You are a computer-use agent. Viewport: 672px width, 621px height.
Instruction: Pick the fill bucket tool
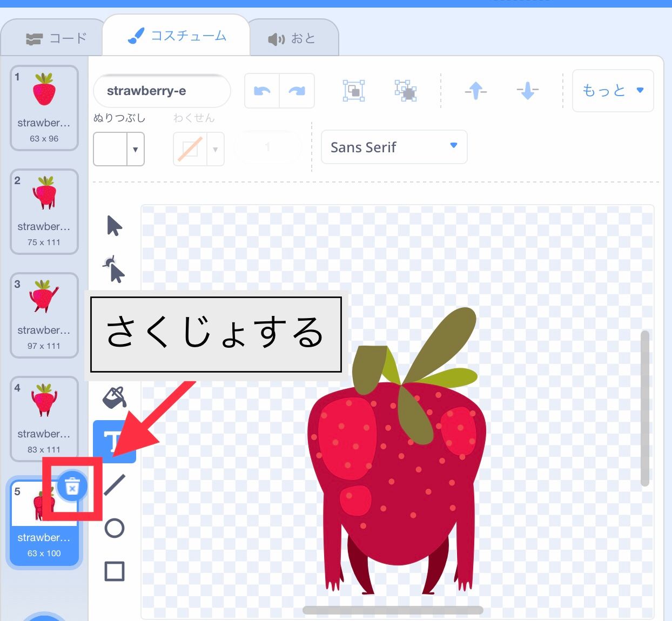point(114,397)
